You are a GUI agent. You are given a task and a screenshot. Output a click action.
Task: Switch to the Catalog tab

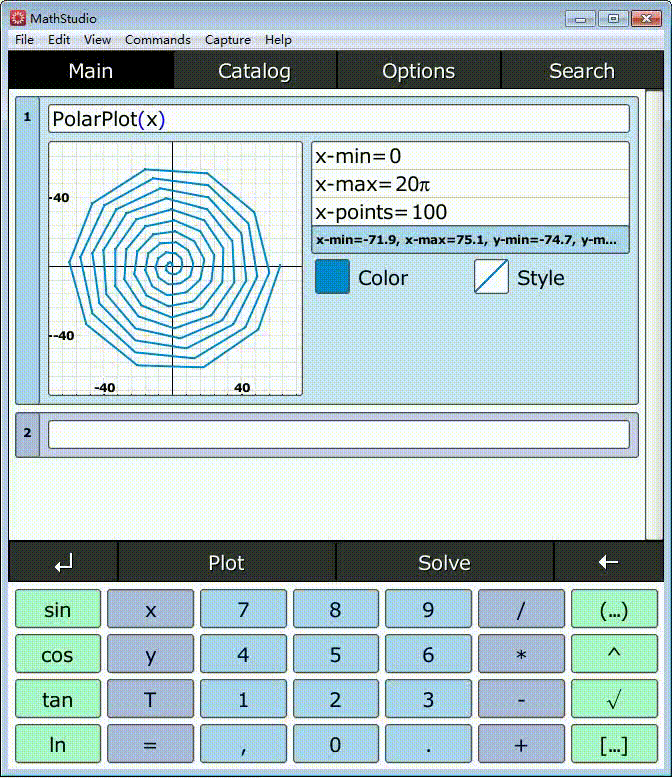coord(255,70)
